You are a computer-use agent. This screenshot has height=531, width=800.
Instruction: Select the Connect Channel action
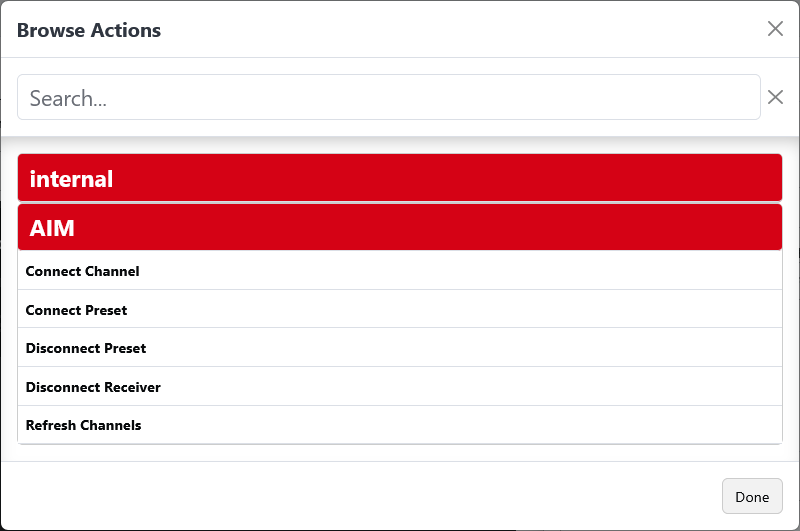[83, 271]
